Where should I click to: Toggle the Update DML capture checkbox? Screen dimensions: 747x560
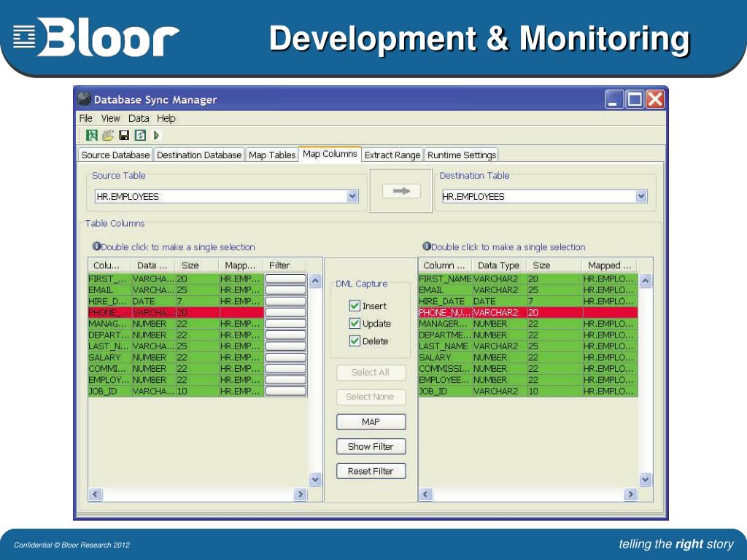(355, 323)
